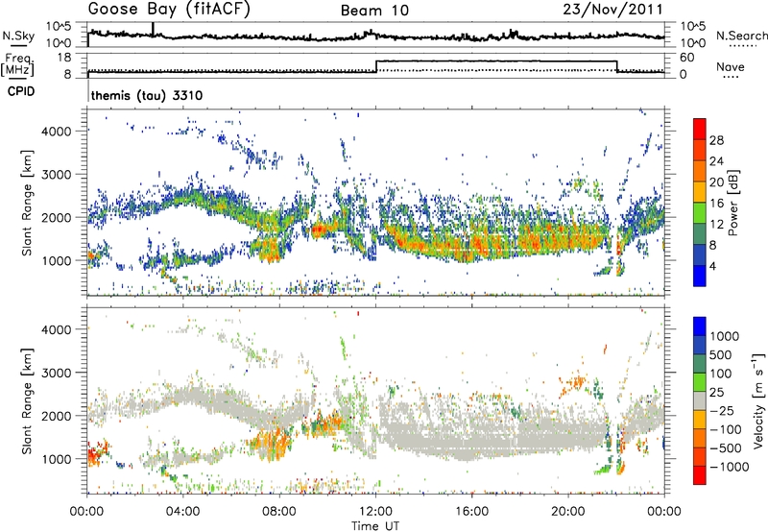This screenshot has height=532, width=768.
Task: Click the date '23/Nov/2011'
Action: point(612,10)
